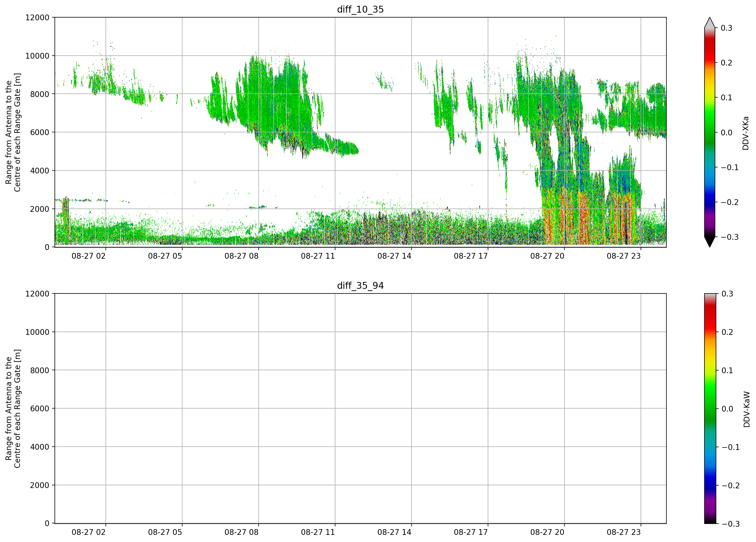
Task: Click "08-27 20" tick under diff_35_94 plot
Action: (x=547, y=532)
